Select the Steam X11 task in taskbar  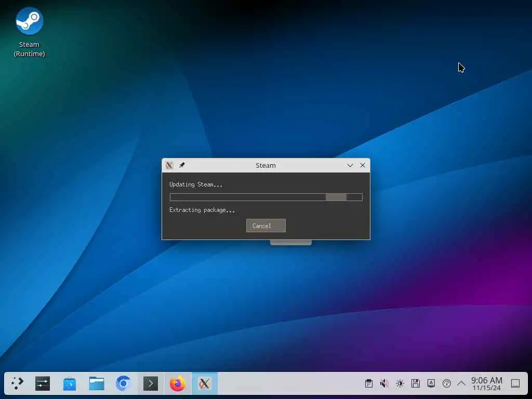click(x=205, y=383)
